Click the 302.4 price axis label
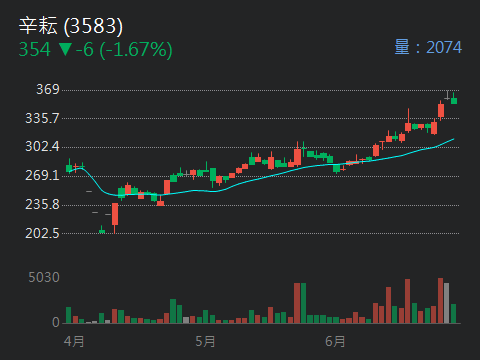This screenshot has height=360, width=480. click(x=42, y=146)
